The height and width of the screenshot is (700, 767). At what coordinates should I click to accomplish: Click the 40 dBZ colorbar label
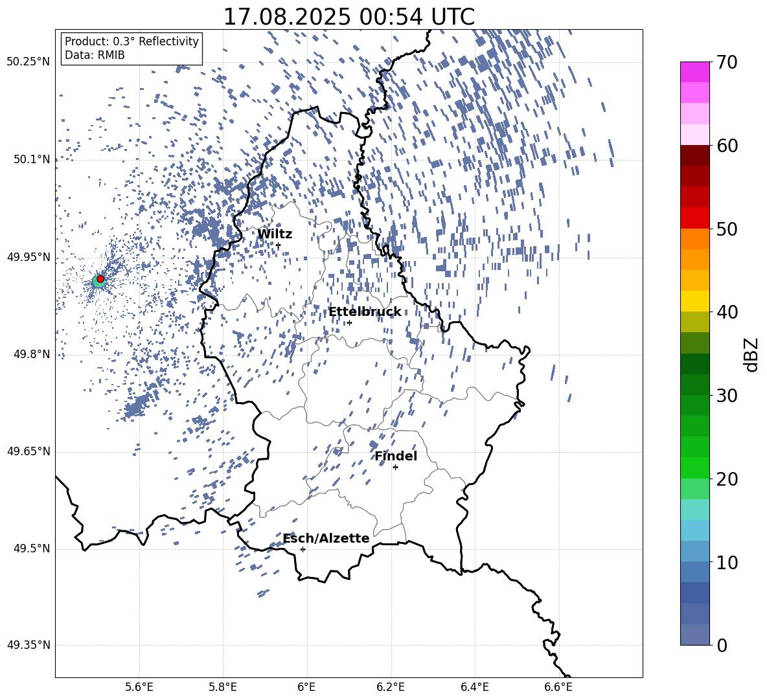[727, 312]
